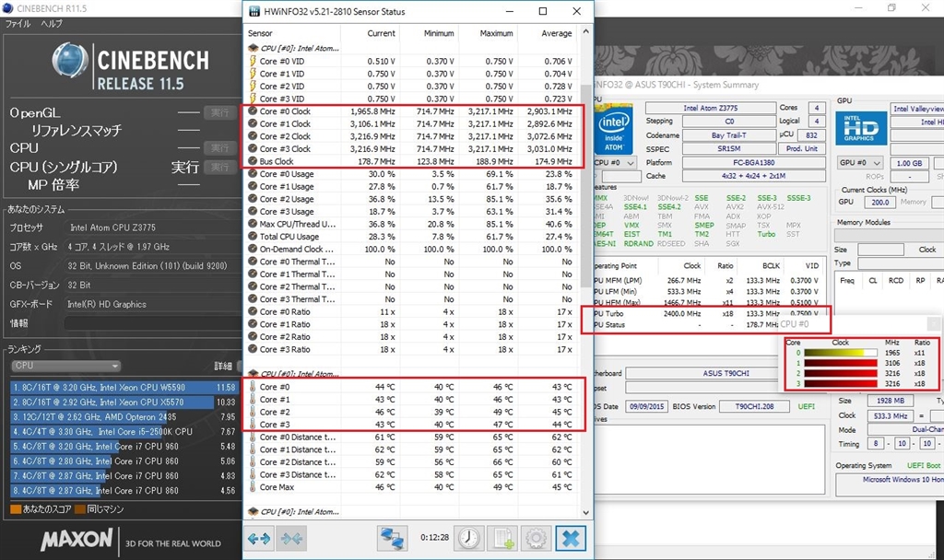
Task: Click the On-Demand Clock sensor row
Action: (x=412, y=249)
